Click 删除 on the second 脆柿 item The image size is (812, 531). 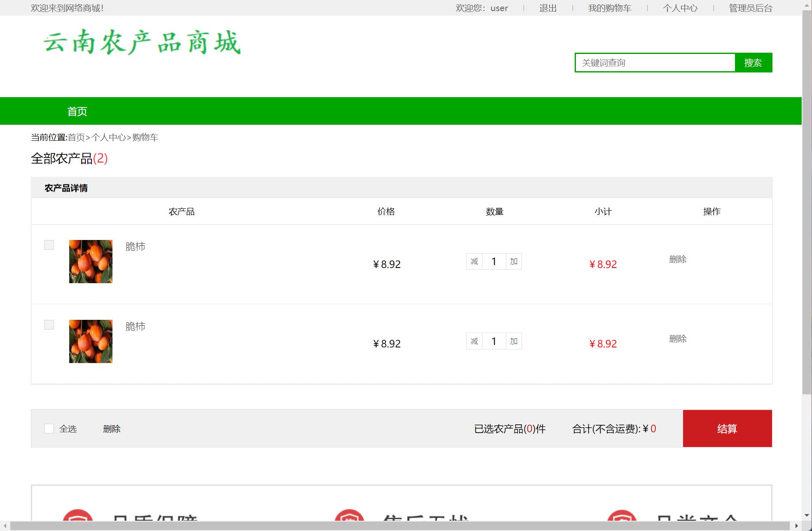678,339
